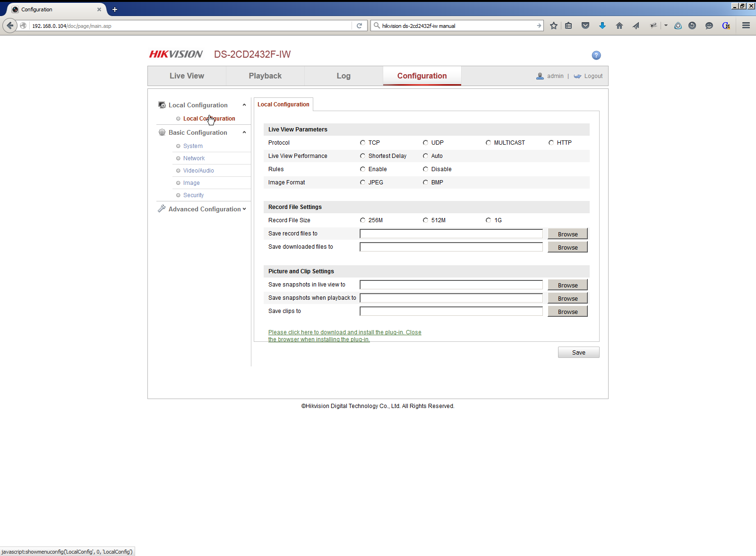The height and width of the screenshot is (556, 756).
Task: Click the circular restore arrow extension icon
Action: click(692, 26)
